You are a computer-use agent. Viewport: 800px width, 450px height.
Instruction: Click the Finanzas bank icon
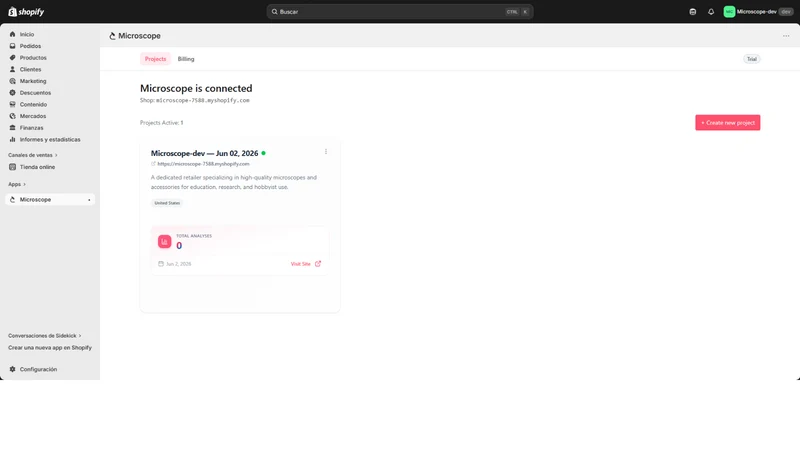click(12, 128)
